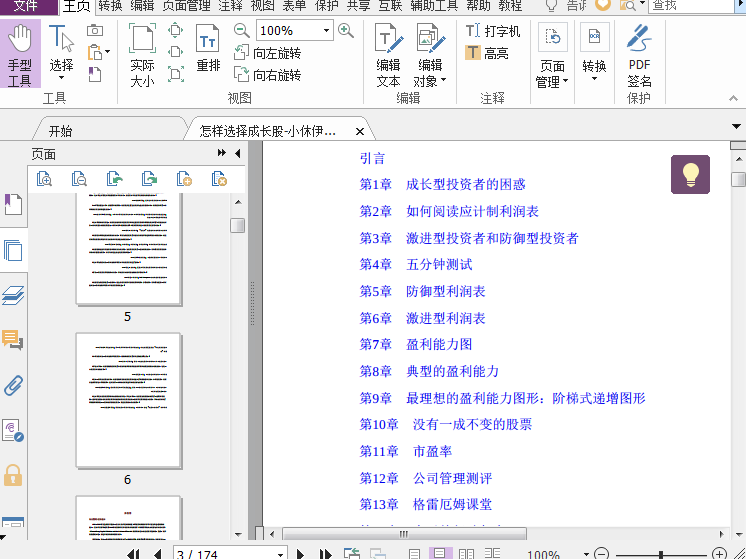Viewport: 746px width, 559px height.
Task: Open the File menu (文件)
Action: coord(27,6)
